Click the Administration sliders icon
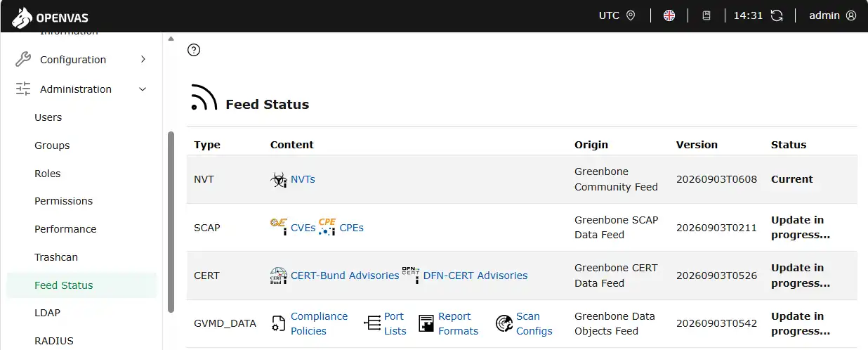 click(x=23, y=89)
